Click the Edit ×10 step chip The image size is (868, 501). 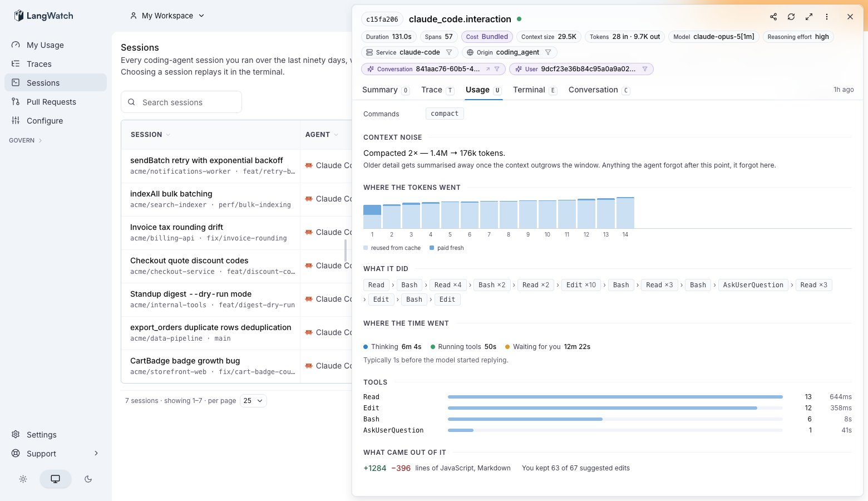[x=581, y=285]
